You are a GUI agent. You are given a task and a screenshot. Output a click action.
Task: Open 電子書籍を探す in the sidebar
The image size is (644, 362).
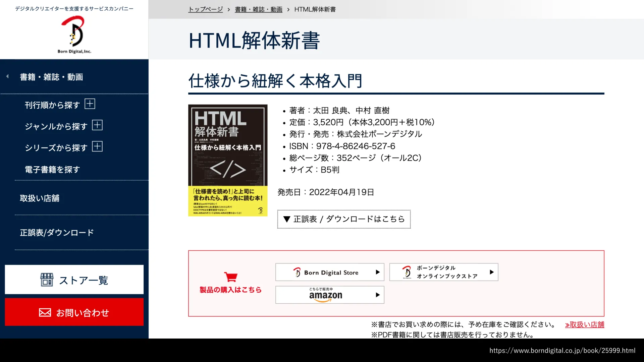pos(52,170)
